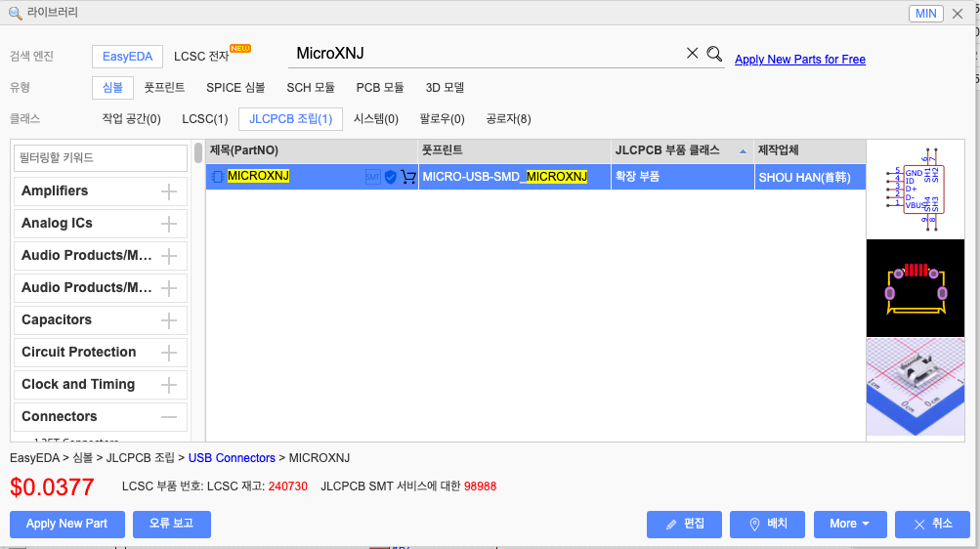Viewport: 980px width, 549px height.
Task: Open the 팔로우(0) class tab
Action: click(442, 118)
